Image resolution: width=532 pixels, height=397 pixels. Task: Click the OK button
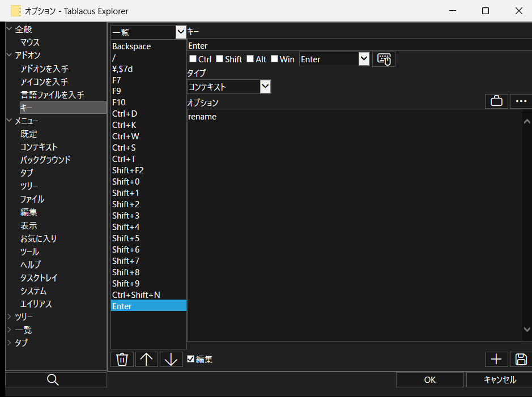pyautogui.click(x=429, y=380)
